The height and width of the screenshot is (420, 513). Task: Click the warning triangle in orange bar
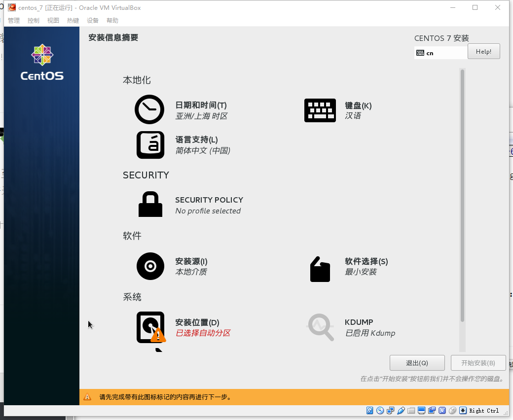[87, 397]
